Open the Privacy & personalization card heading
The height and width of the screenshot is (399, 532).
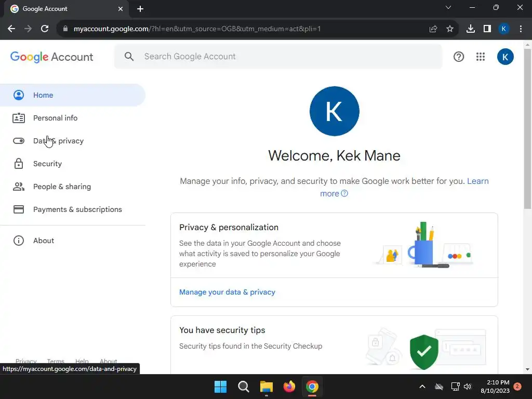click(x=229, y=228)
